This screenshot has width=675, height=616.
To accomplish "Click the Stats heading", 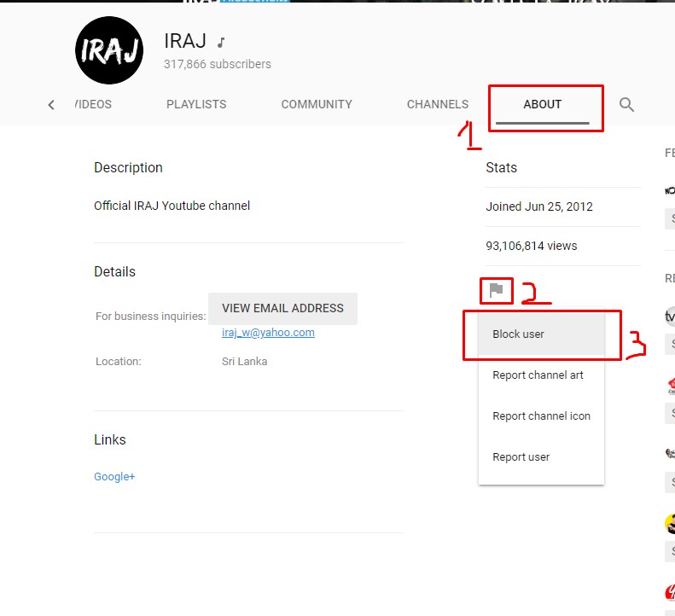I will [501, 167].
